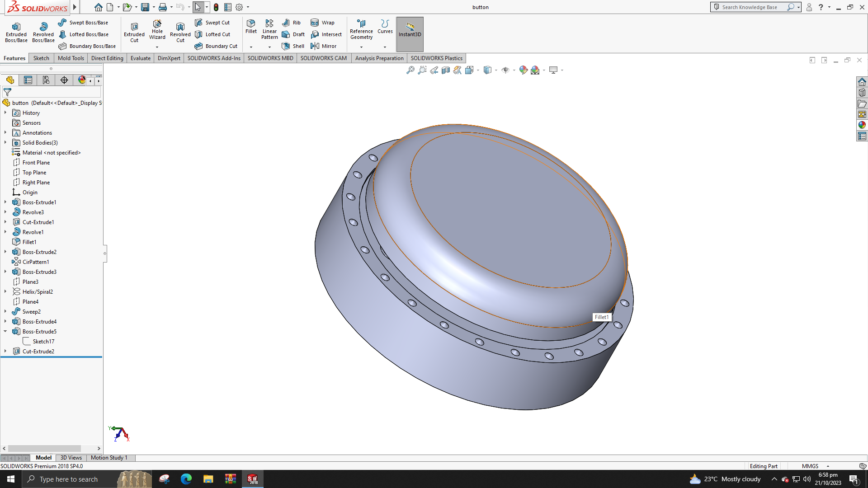Viewport: 868px width, 488px height.
Task: Choose the Boundary Cut command
Action: [x=216, y=46]
